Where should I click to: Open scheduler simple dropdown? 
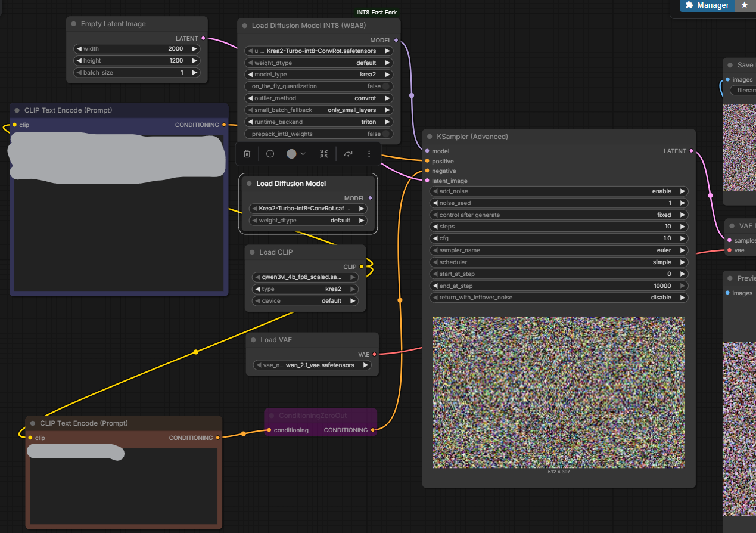click(x=559, y=262)
